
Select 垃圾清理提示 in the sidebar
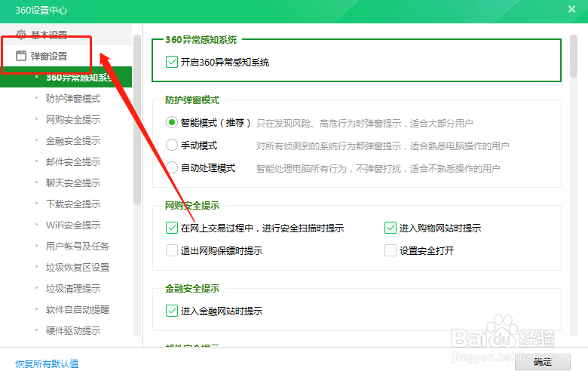click(73, 289)
